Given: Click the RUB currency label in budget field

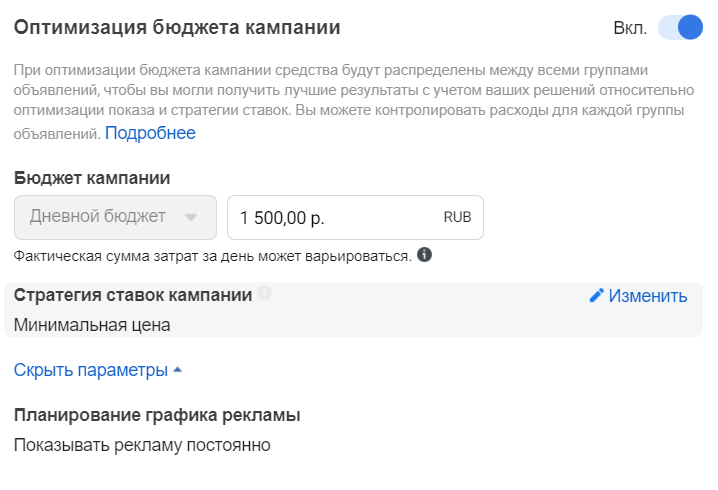Looking at the screenshot, I should pyautogui.click(x=457, y=217).
